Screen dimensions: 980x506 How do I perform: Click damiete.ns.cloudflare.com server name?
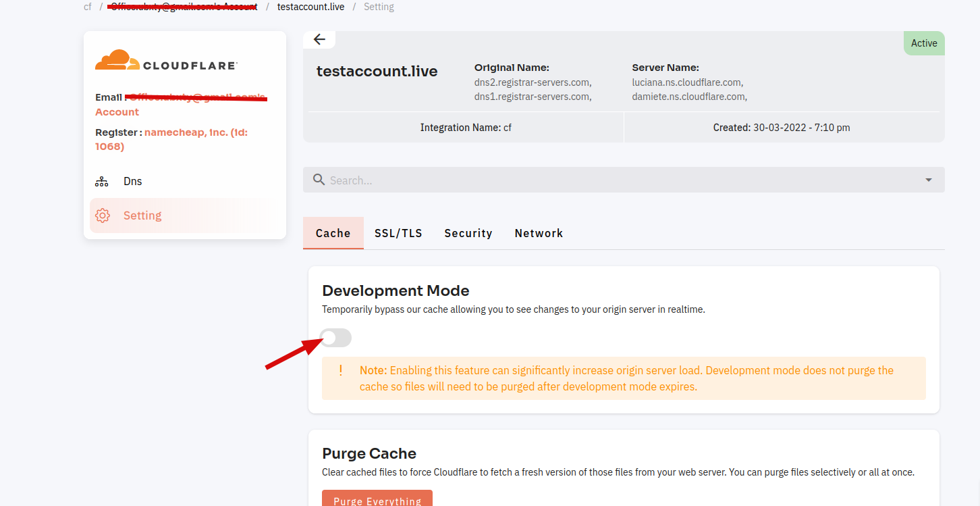coord(689,97)
